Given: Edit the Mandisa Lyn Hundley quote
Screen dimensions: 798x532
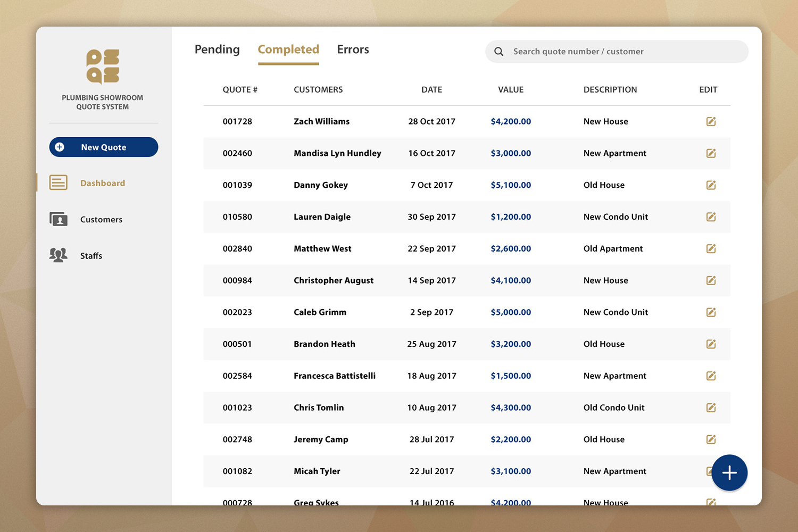Looking at the screenshot, I should [711, 153].
